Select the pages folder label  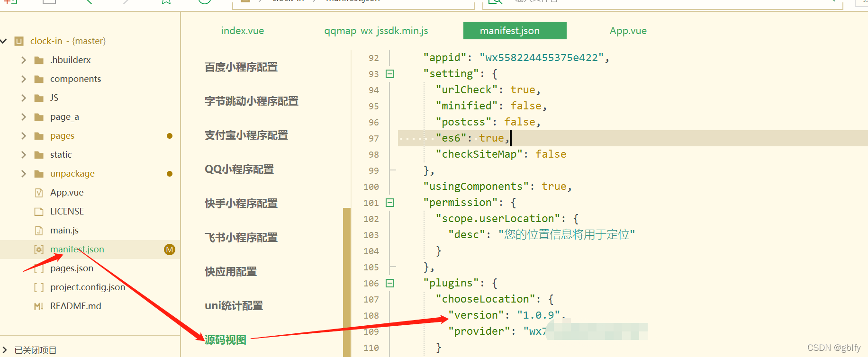[62, 136]
